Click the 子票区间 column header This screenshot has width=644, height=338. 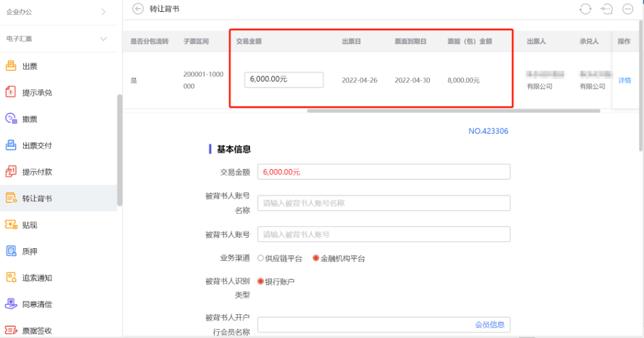click(x=196, y=41)
